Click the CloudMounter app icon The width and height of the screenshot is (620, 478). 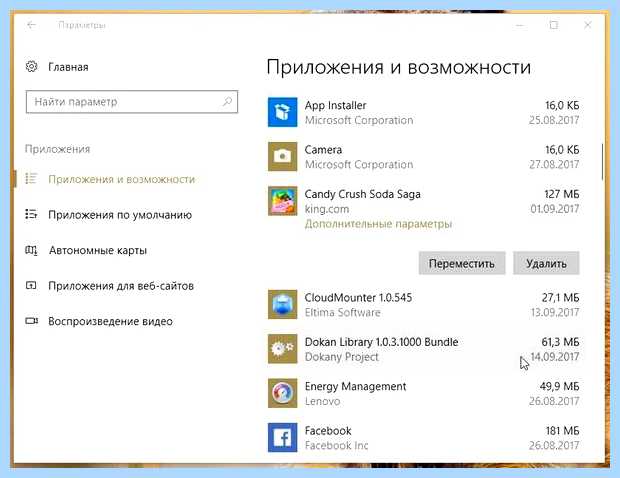282,304
